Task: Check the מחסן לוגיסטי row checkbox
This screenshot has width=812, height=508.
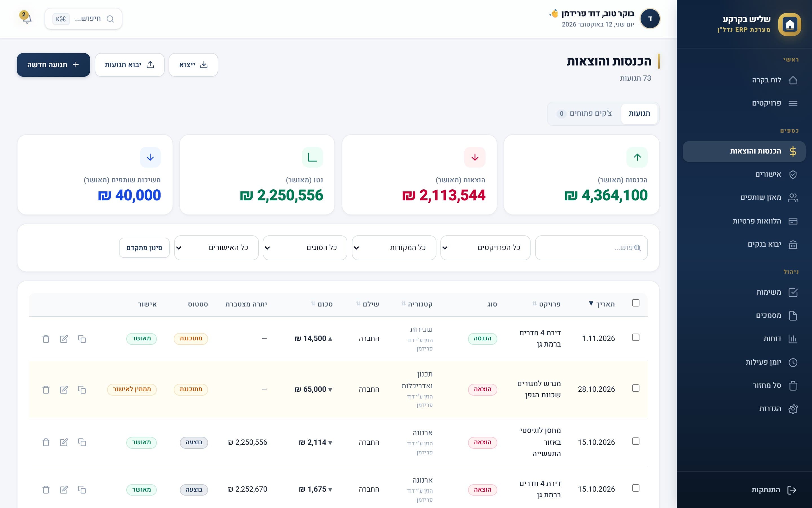Action: point(636,441)
